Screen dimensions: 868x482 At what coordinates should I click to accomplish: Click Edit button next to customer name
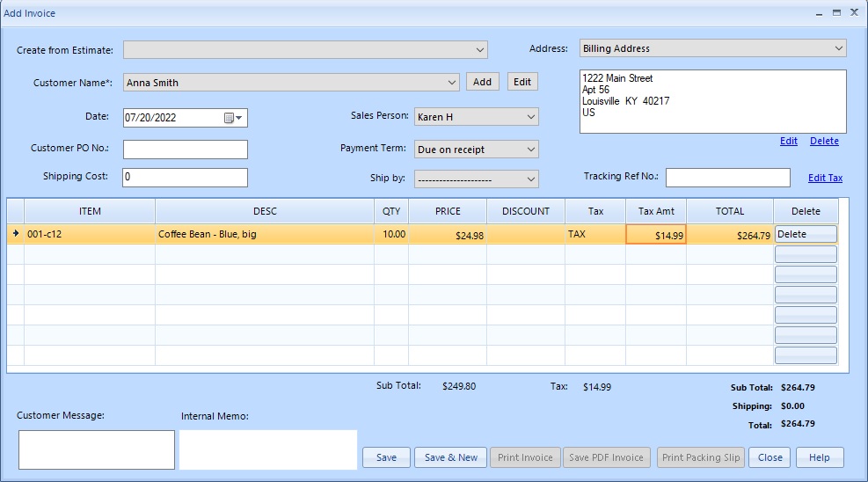(x=522, y=82)
